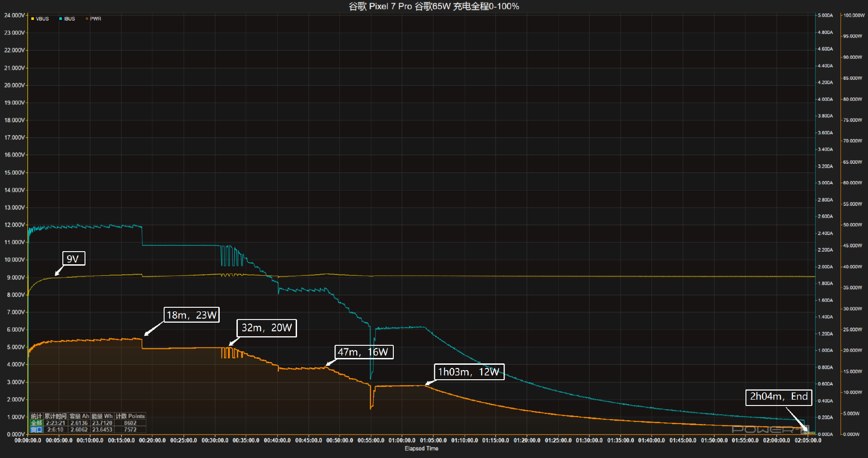This screenshot has height=458, width=868.
Task: Click the yellow VBUS legend color marker
Action: coord(33,19)
